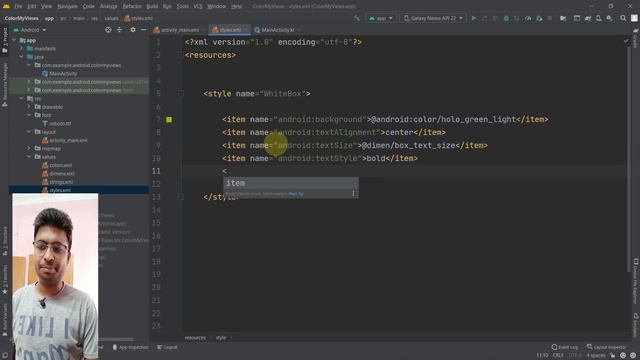Collapse the res folder
The height and width of the screenshot is (360, 640).
[x=22, y=98]
